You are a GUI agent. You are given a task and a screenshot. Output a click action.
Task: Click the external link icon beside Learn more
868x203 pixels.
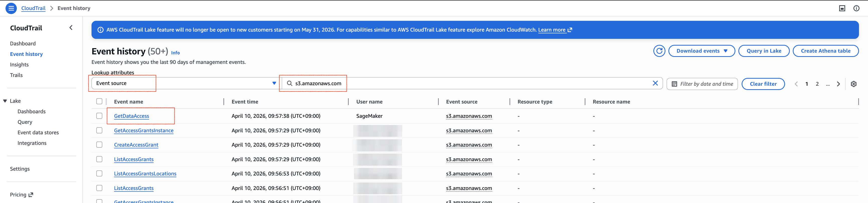[570, 30]
